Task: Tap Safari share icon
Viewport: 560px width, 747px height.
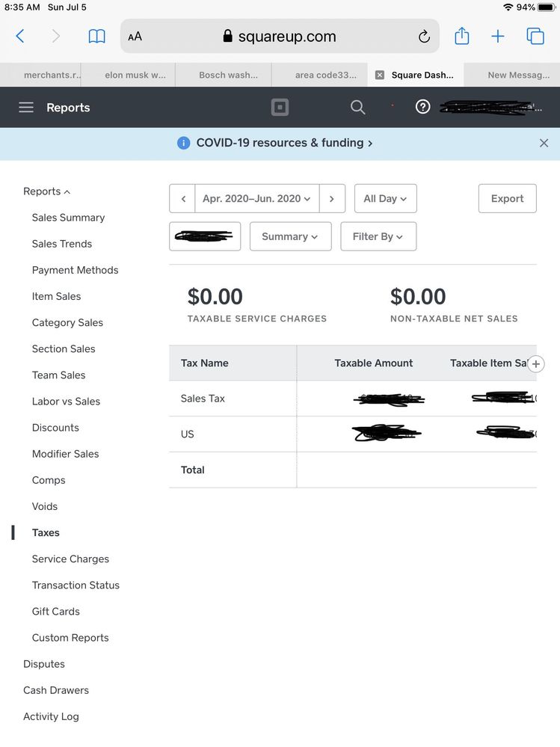Action: point(462,36)
